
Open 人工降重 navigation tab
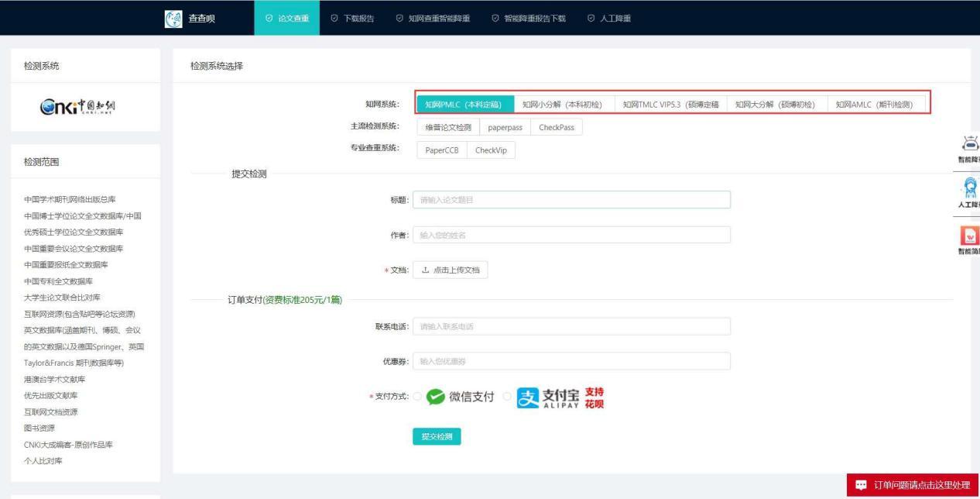[x=608, y=18]
